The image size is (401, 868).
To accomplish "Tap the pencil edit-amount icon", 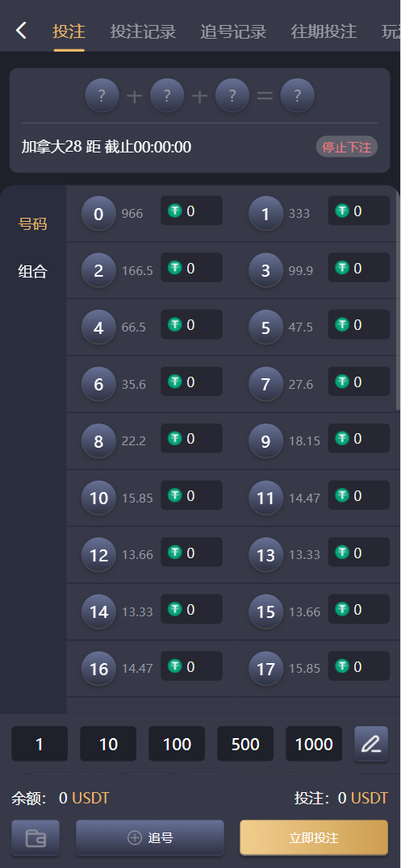I will point(371,744).
